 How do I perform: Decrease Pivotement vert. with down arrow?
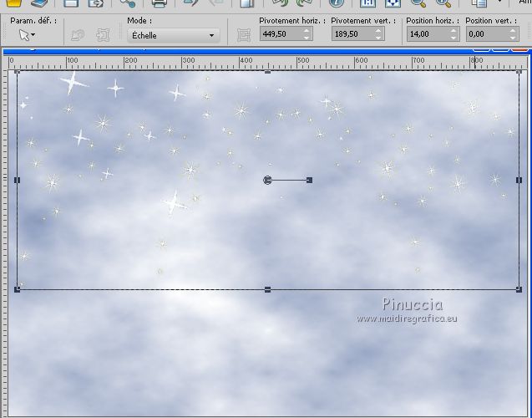point(378,38)
